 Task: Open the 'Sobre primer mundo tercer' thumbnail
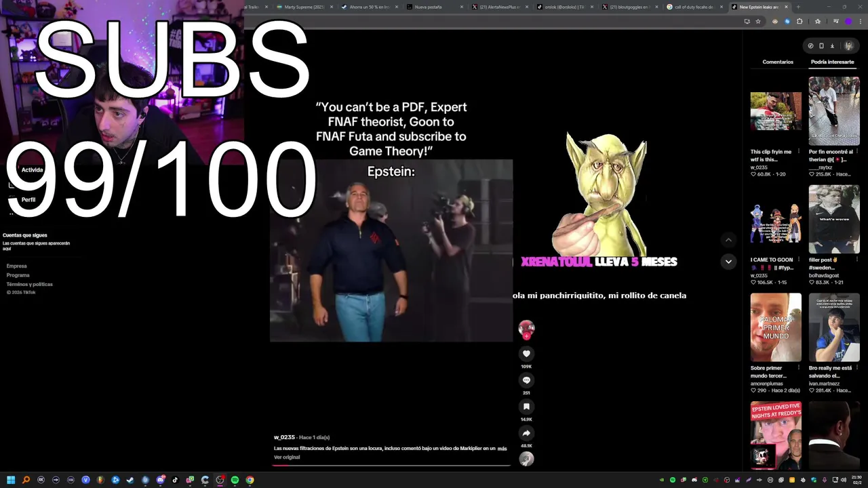(x=776, y=327)
